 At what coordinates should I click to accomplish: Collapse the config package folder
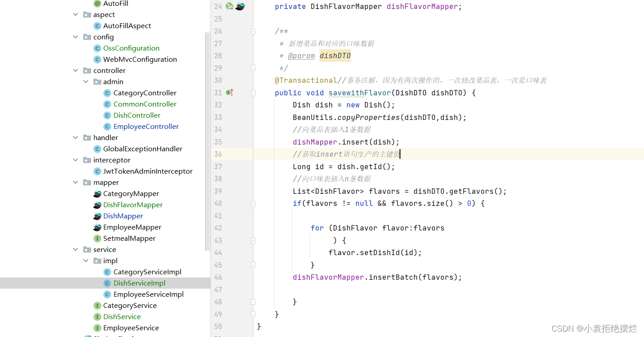coord(76,37)
